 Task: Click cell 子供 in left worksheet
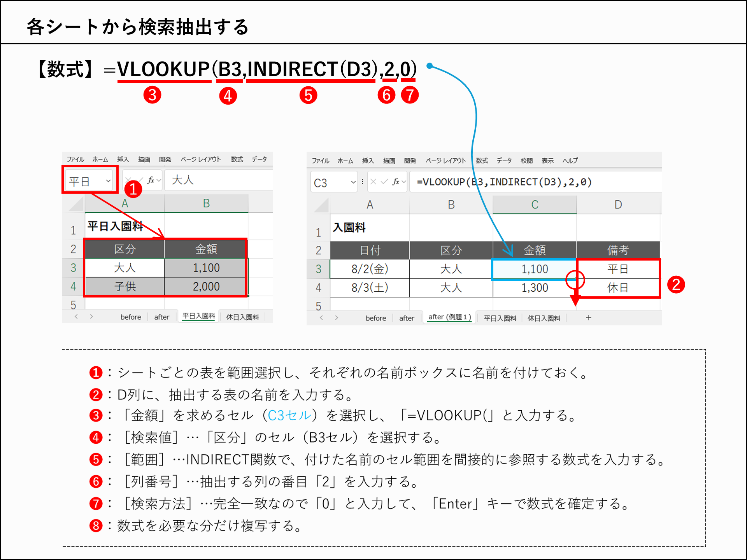pos(124,287)
